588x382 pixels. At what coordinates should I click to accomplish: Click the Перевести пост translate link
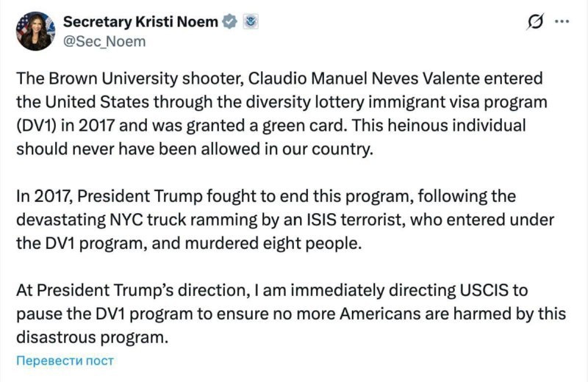coord(65,361)
